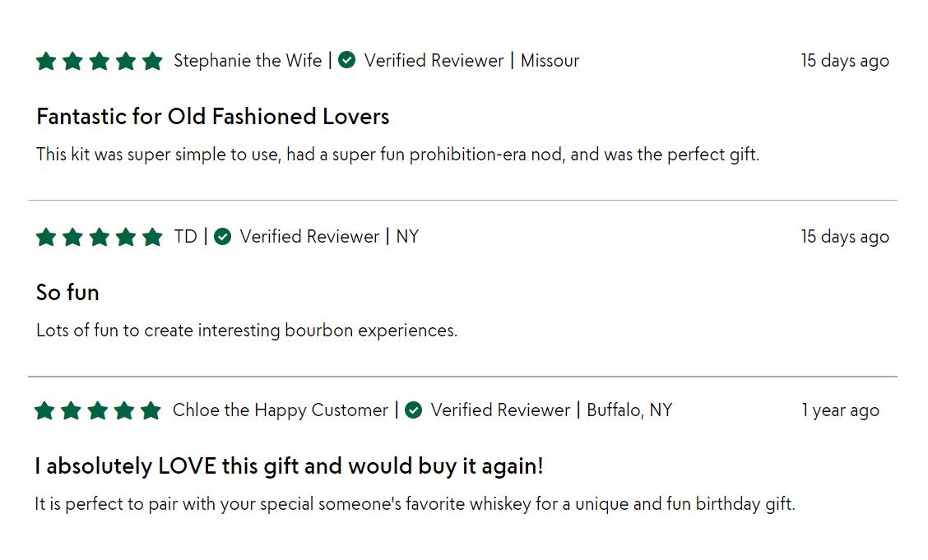
Task: Click the verified checkmark beside Chloe the Happy Customer
Action: click(x=414, y=410)
